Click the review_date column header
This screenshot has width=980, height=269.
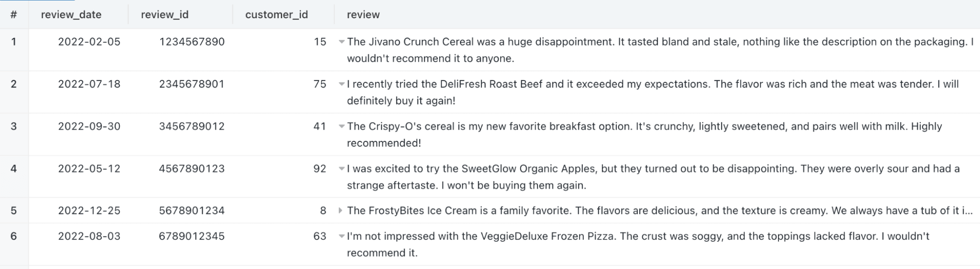point(71,15)
